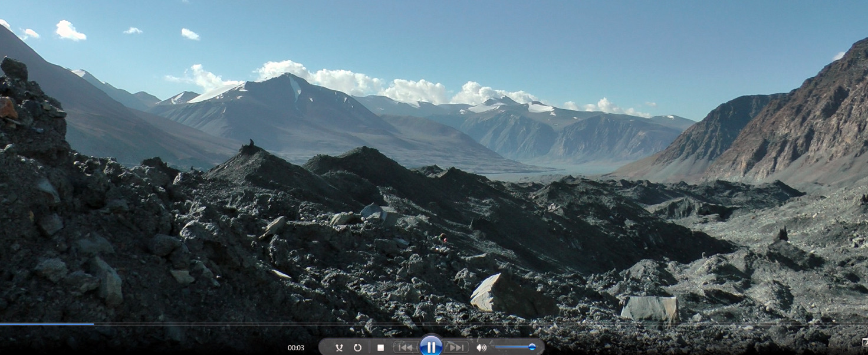Viewport: 868px width, 355px height.
Task: Skip to the next track
Action: click(456, 348)
